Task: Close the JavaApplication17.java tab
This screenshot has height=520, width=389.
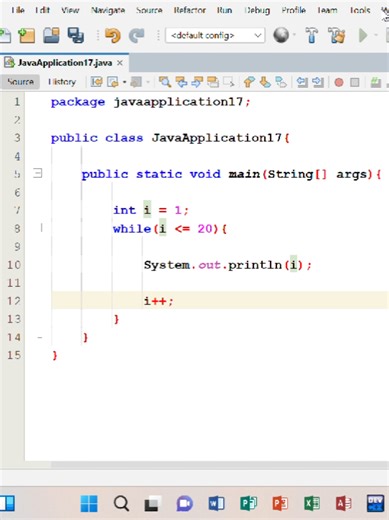Action: [120, 63]
